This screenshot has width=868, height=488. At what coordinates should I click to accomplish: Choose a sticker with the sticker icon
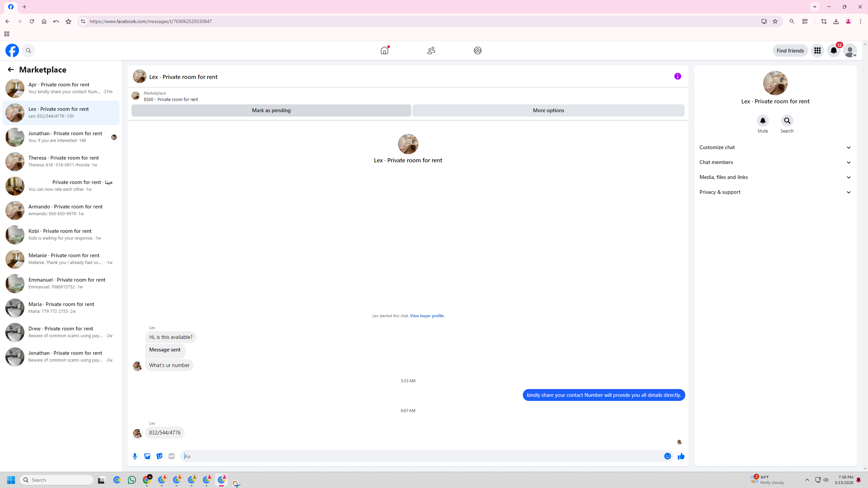(x=159, y=456)
